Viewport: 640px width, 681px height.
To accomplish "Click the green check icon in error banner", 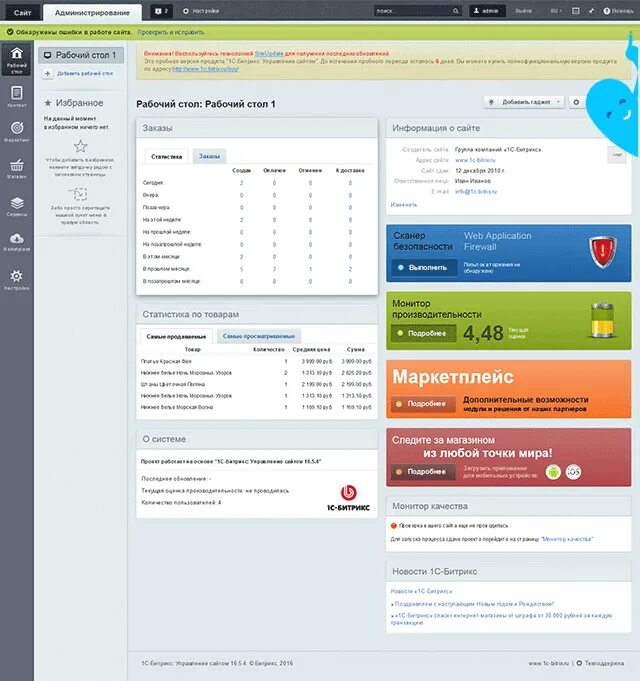I will point(10,32).
